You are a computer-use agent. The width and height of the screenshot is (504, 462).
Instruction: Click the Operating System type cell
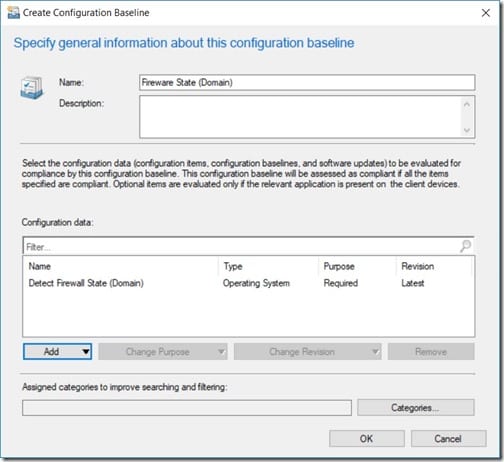point(256,283)
